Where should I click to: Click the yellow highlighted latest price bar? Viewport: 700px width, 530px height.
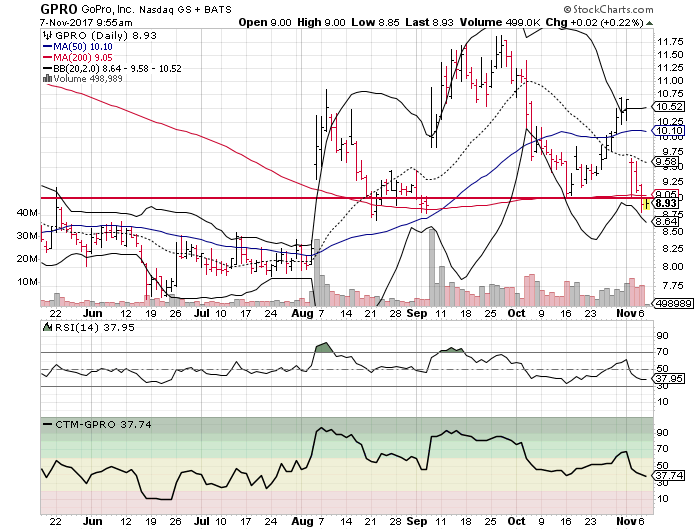(646, 205)
